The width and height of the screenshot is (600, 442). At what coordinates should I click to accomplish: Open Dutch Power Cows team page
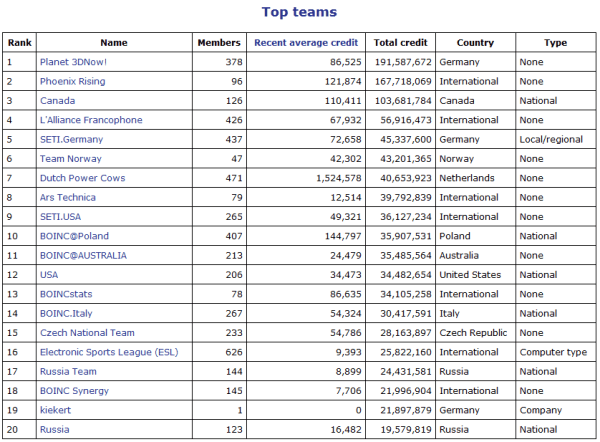tap(83, 178)
